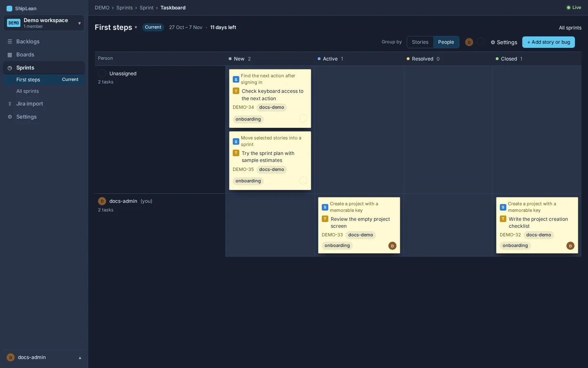
Task: Open the Boards sidebar item
Action: pyautogui.click(x=44, y=55)
